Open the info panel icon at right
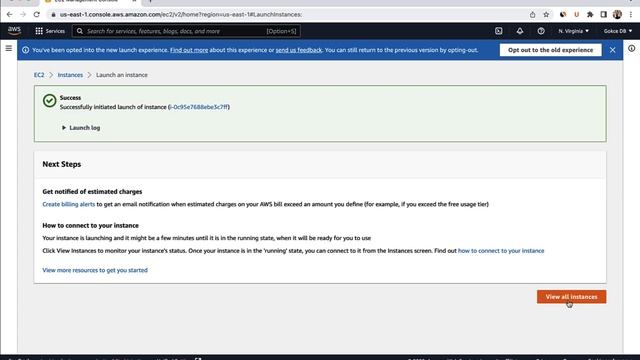 tap(631, 49)
